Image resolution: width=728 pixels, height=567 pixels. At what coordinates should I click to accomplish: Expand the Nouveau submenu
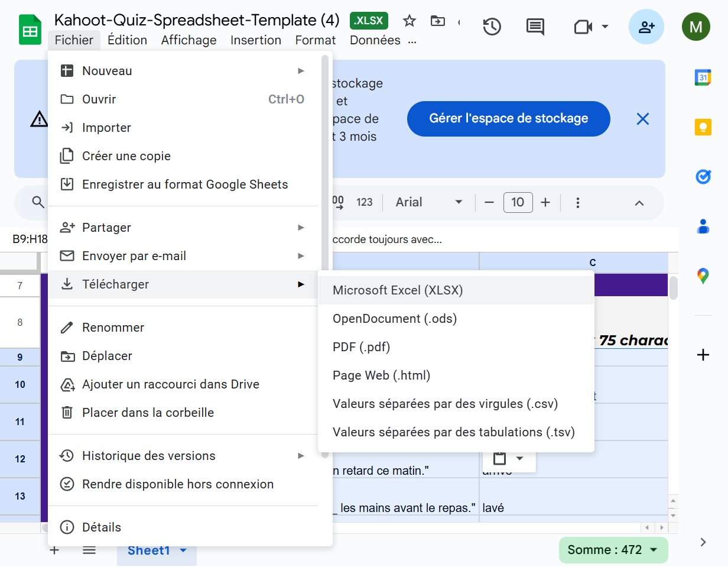(301, 71)
